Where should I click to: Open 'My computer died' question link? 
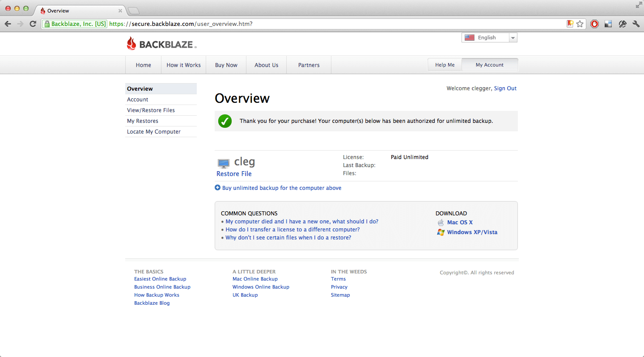pyautogui.click(x=302, y=221)
